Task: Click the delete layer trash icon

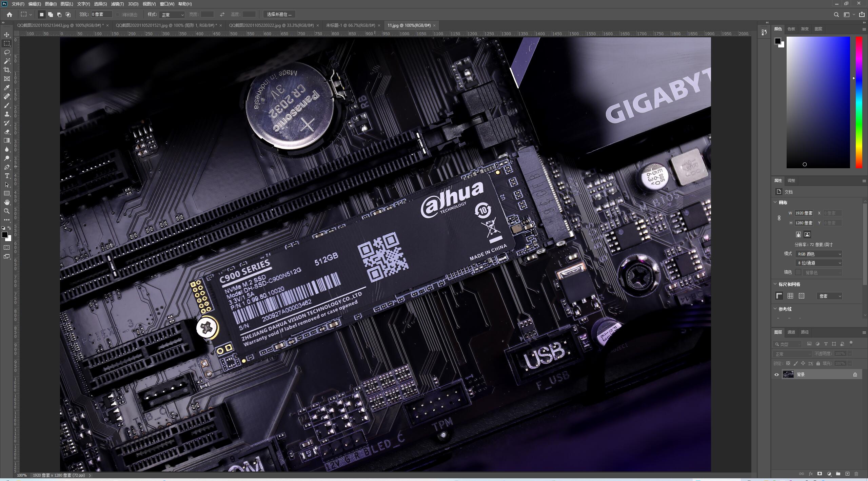Action: pos(856,474)
